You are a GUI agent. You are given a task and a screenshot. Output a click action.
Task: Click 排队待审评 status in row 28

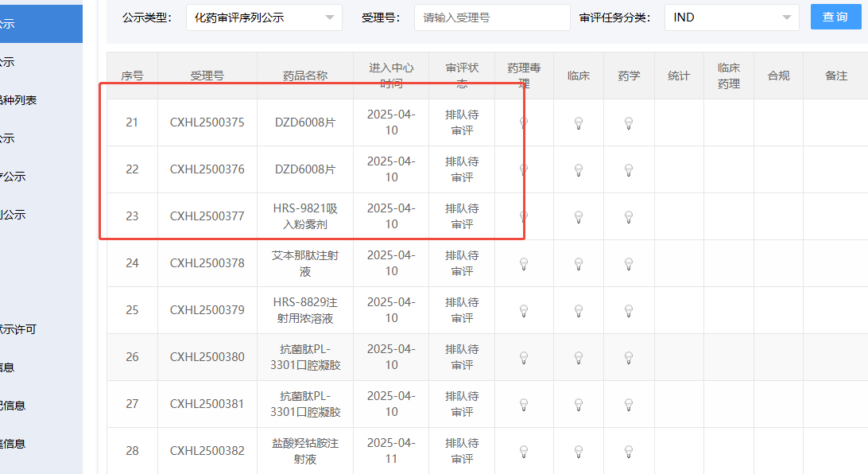(462, 451)
